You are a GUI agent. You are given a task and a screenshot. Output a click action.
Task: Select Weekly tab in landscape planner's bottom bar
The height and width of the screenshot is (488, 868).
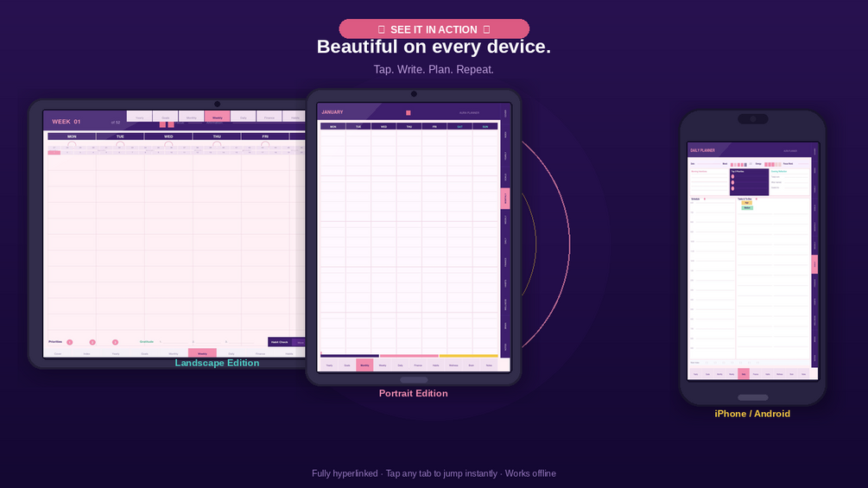203,353
